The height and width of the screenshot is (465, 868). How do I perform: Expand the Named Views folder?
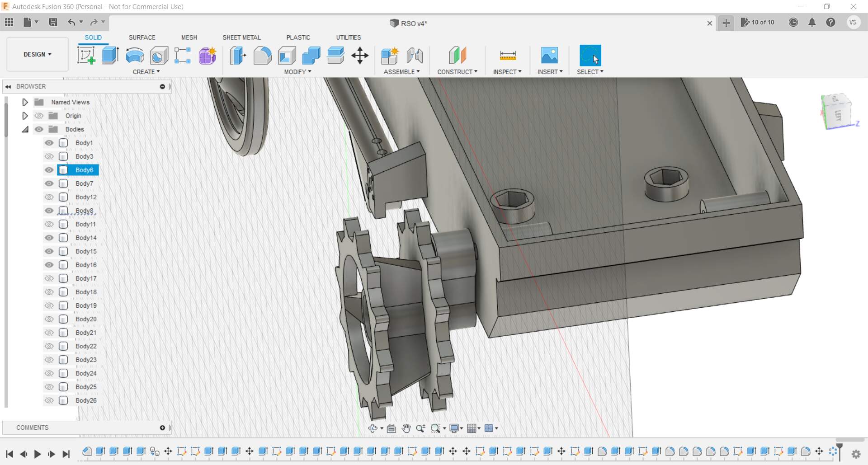pos(25,102)
